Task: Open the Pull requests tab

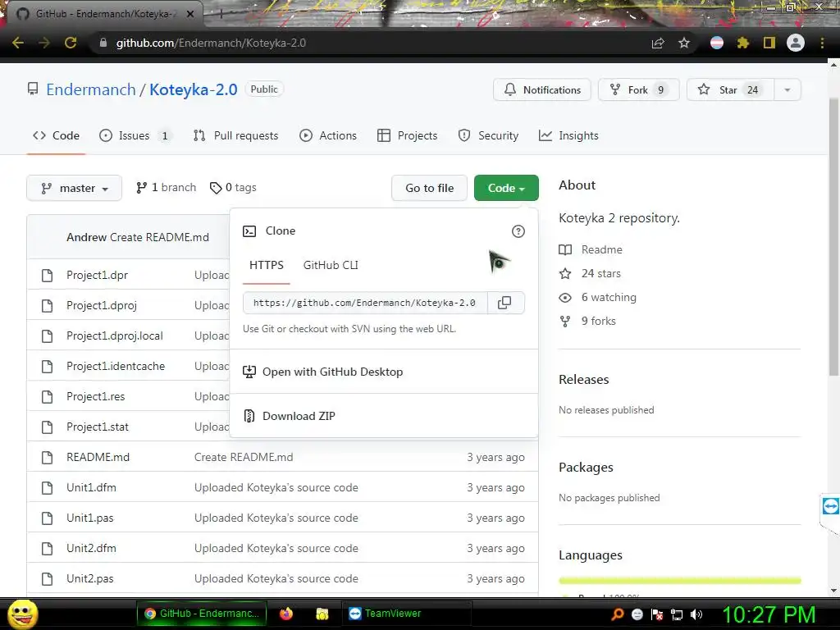Action: 235,135
